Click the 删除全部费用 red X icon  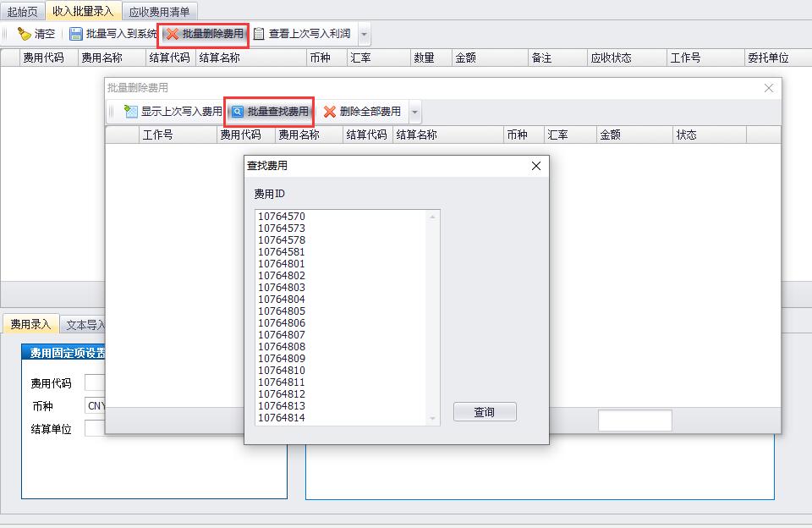pyautogui.click(x=329, y=112)
